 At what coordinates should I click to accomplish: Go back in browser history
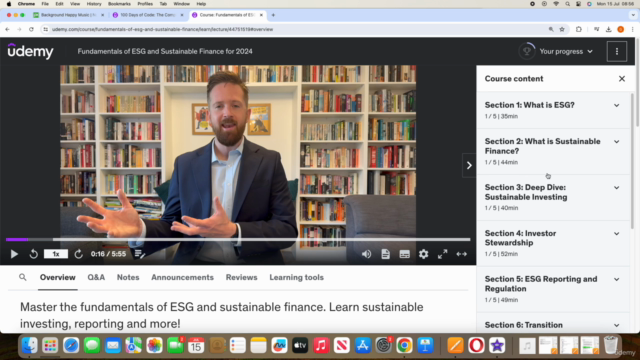[x=7, y=29]
